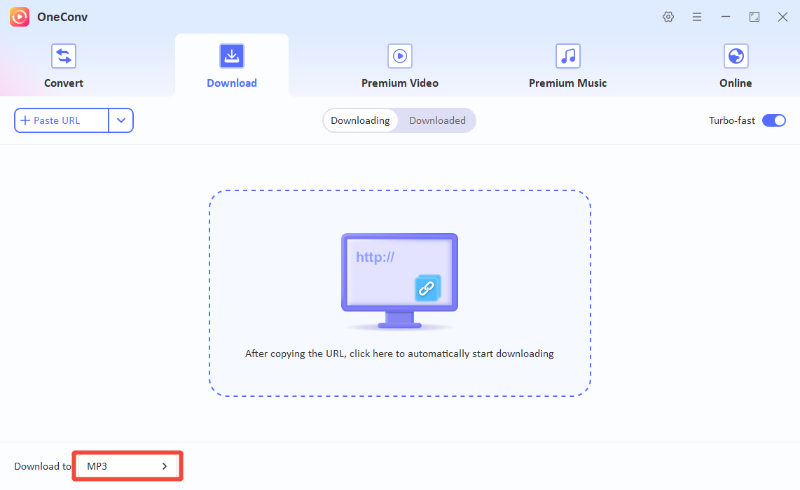Click the chevron beside MP3
This screenshot has height=490, width=800.
165,467
